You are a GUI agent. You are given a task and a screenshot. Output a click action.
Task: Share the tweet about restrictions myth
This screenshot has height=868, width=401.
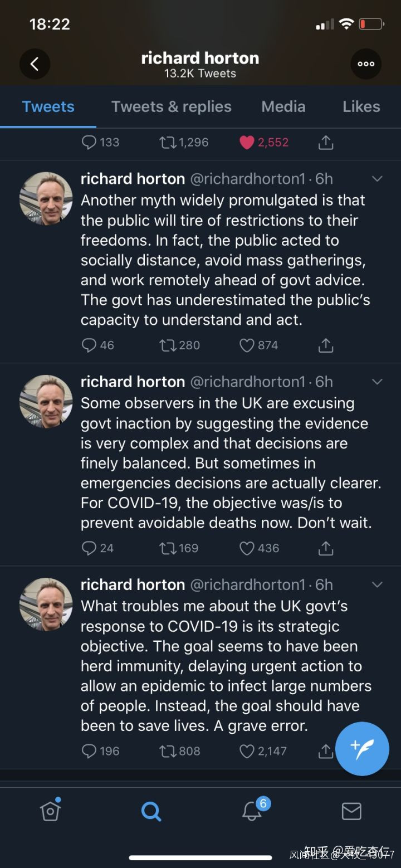(x=326, y=345)
